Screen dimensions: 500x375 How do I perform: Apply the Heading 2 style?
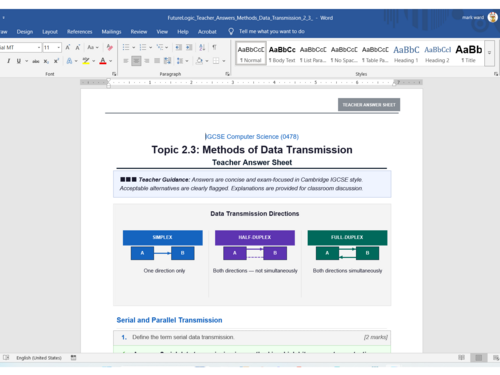[x=437, y=53]
